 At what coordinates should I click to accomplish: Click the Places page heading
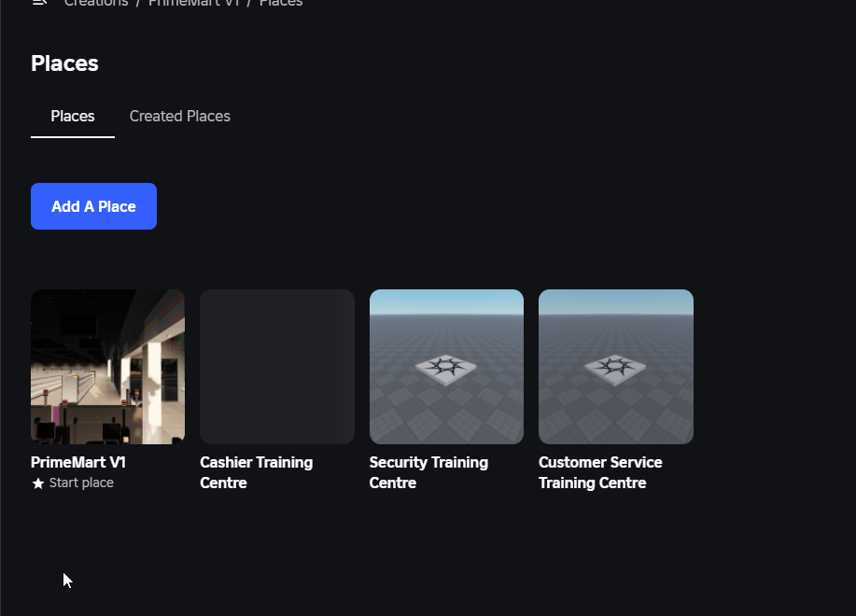pos(64,63)
